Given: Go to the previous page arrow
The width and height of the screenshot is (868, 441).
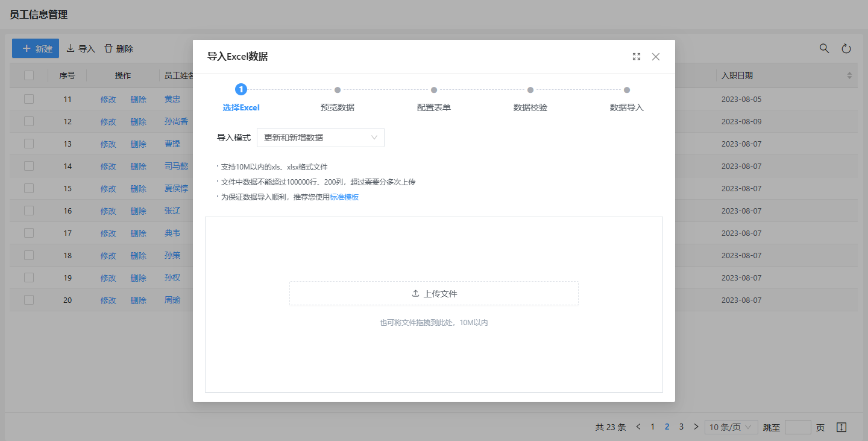Looking at the screenshot, I should (x=638, y=427).
